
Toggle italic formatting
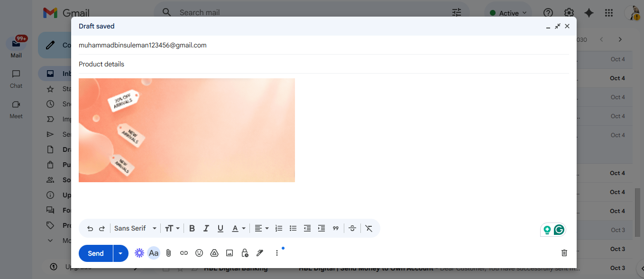pos(206,228)
